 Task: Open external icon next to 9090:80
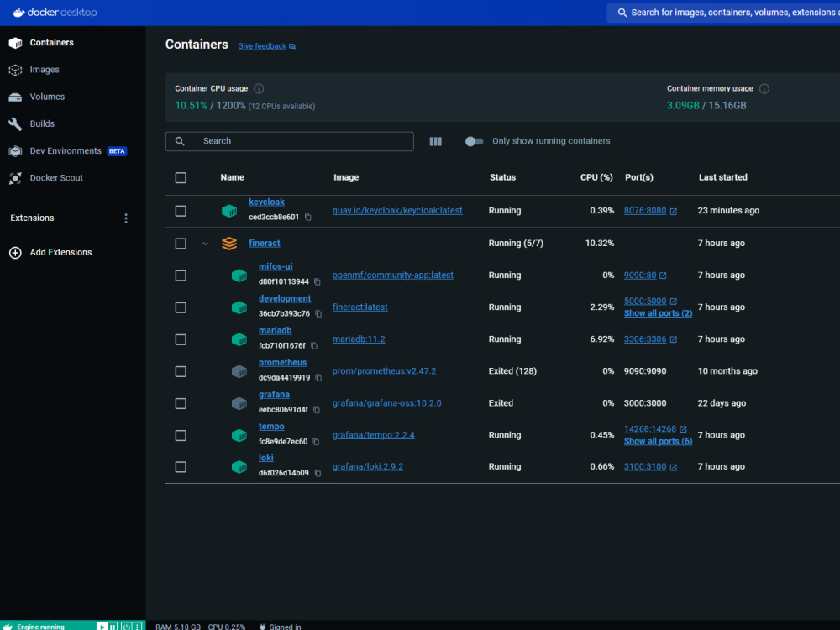tap(663, 276)
